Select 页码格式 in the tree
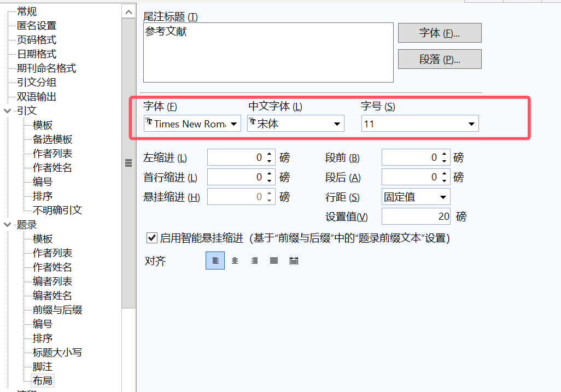Screen dimensions: 561x392 [x=37, y=40]
